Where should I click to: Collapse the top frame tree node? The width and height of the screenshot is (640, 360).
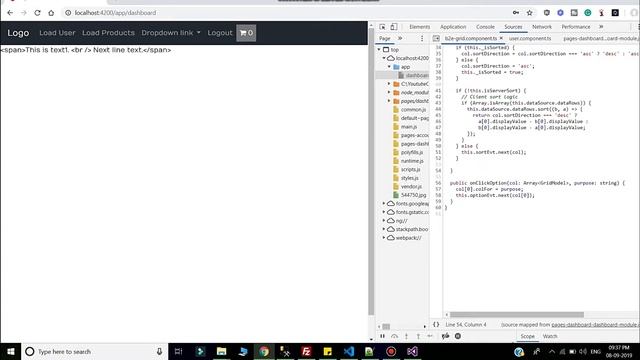(x=379, y=49)
